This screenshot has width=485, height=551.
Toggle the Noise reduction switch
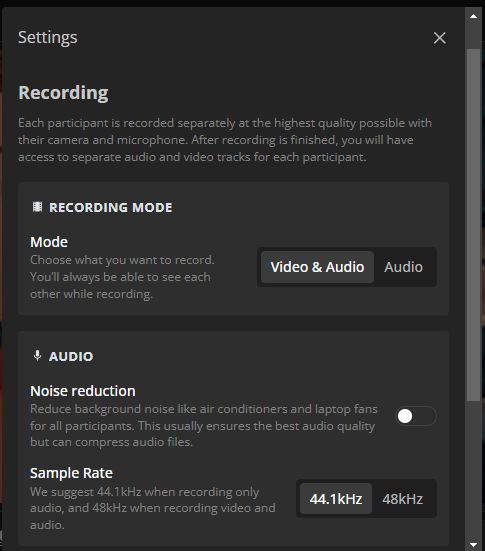(416, 416)
